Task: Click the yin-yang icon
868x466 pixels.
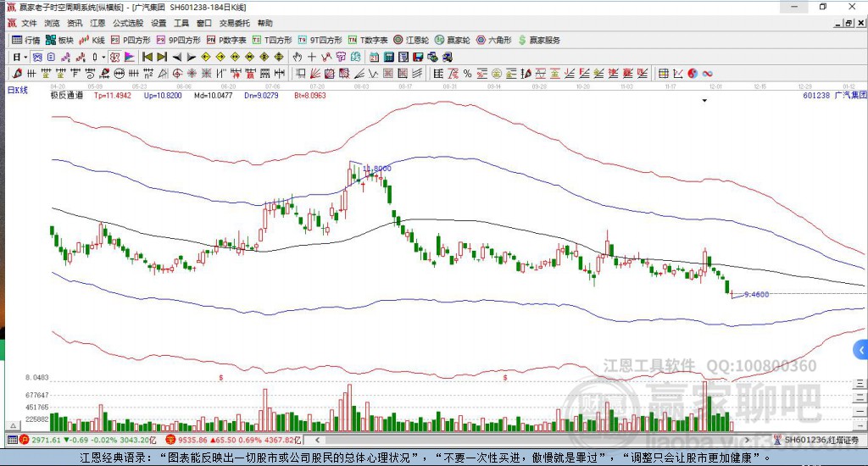Action: click(693, 73)
